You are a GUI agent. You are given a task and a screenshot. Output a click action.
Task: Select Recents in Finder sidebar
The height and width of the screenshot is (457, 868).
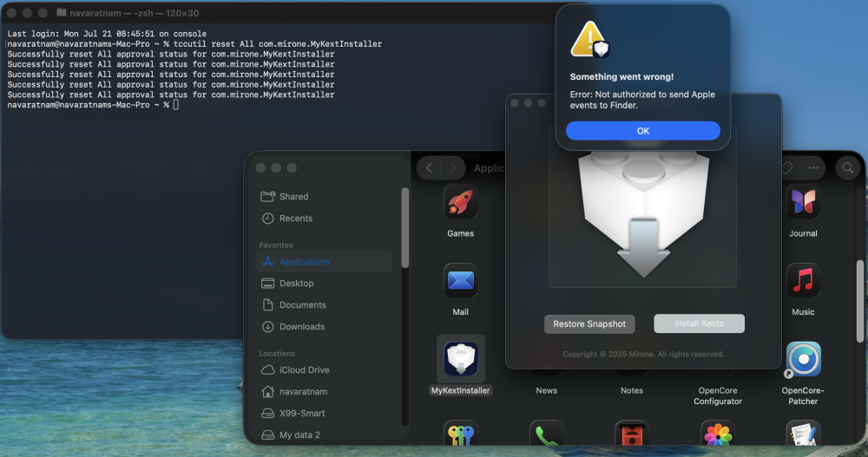(324, 218)
